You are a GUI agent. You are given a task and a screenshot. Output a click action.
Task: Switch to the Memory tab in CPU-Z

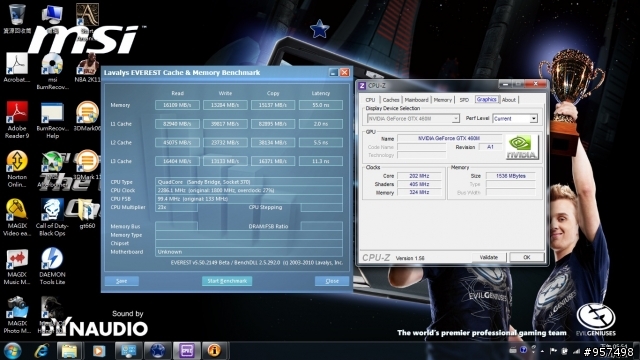pos(442,100)
